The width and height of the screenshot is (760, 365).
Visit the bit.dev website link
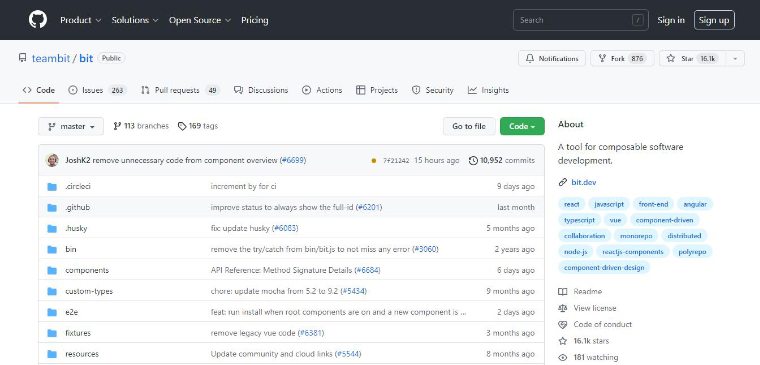(x=584, y=182)
